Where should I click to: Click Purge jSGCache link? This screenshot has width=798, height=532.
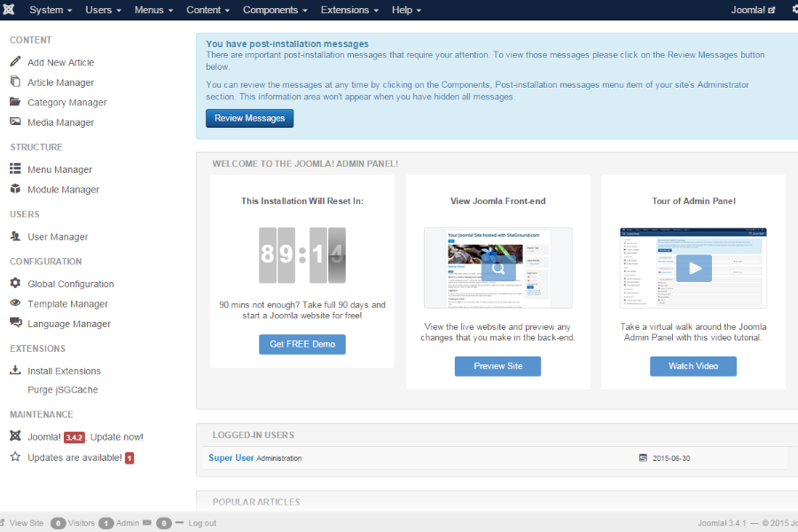(x=63, y=389)
